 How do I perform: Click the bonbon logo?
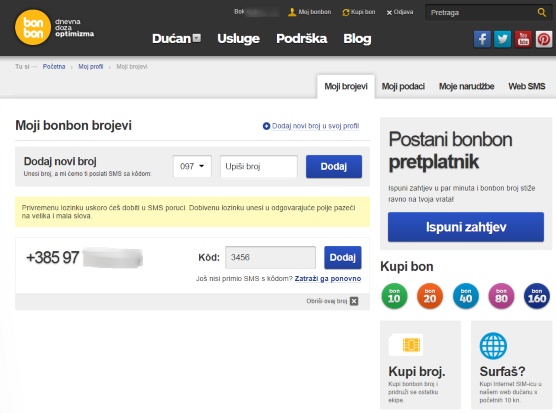33,27
